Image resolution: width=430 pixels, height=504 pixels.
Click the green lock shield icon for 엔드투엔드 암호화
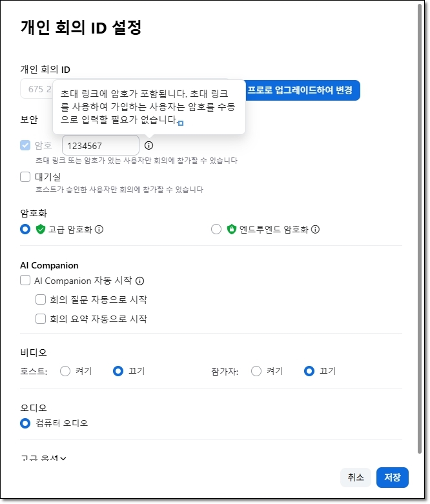(x=232, y=229)
